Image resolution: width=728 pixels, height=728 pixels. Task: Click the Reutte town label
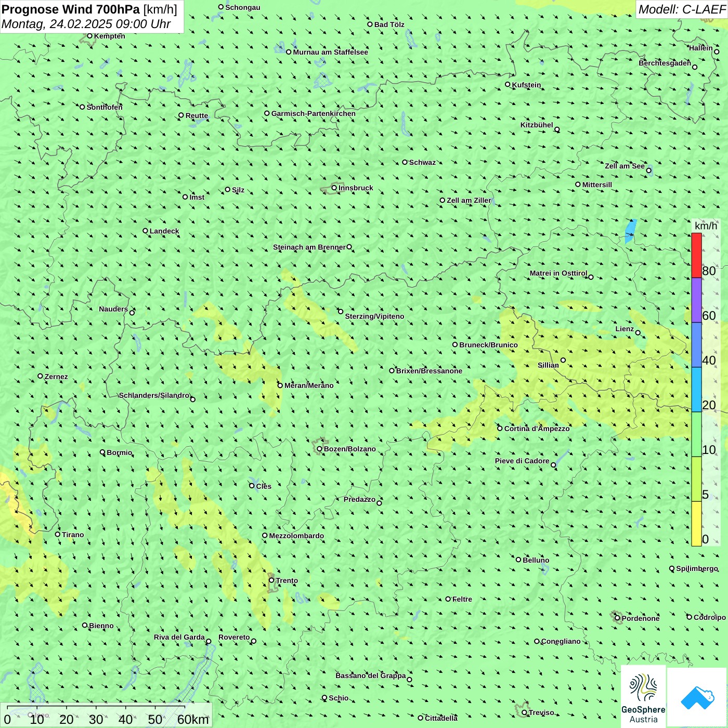pyautogui.click(x=197, y=115)
